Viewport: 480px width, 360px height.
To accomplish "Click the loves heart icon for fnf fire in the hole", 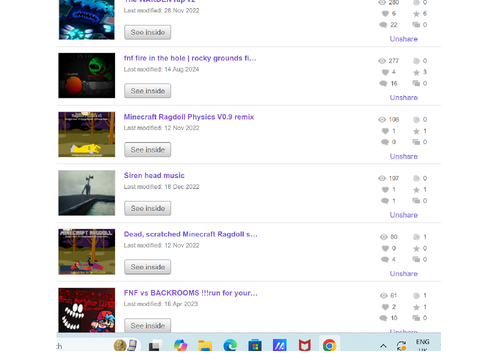I will tap(385, 72).
